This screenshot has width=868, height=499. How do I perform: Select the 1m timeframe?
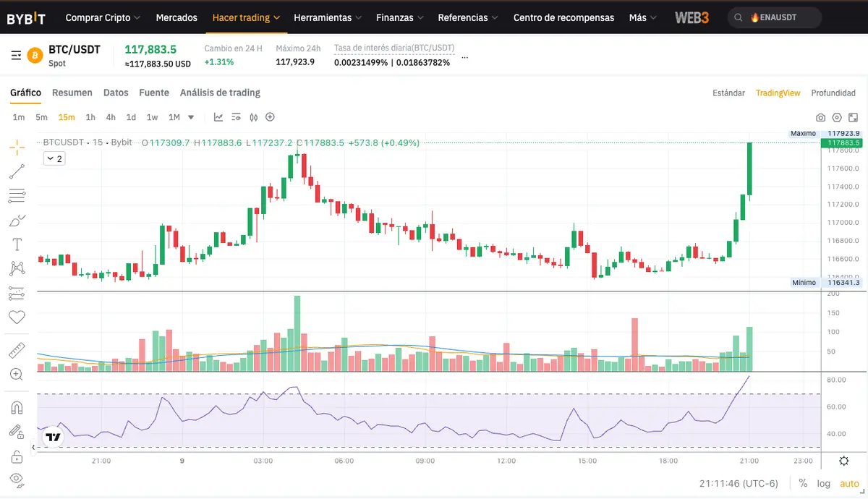19,117
